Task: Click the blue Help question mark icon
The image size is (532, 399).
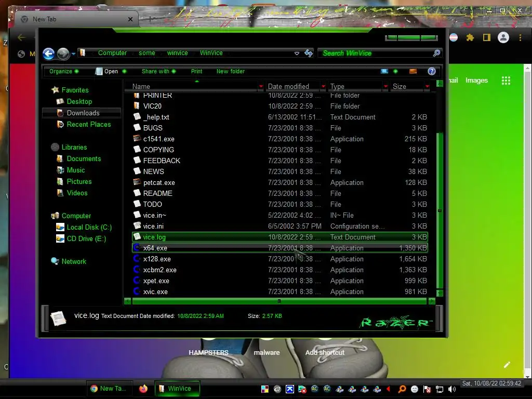Action: click(x=432, y=71)
